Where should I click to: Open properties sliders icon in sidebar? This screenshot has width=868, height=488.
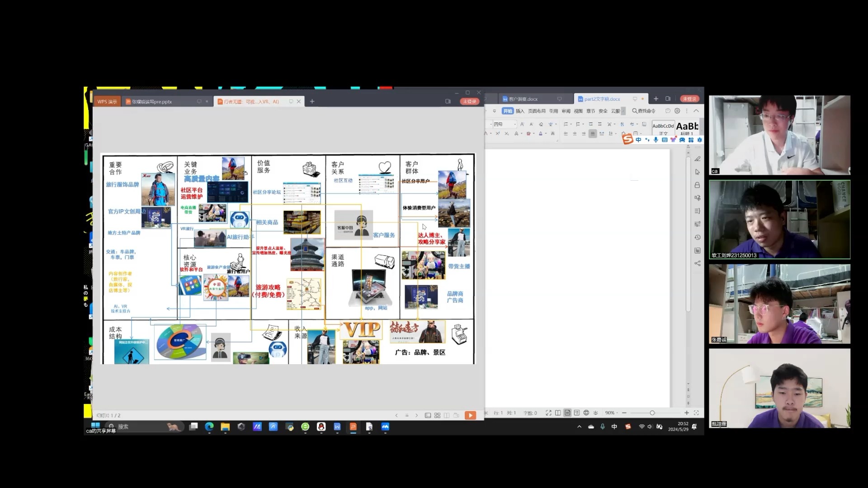698,224
